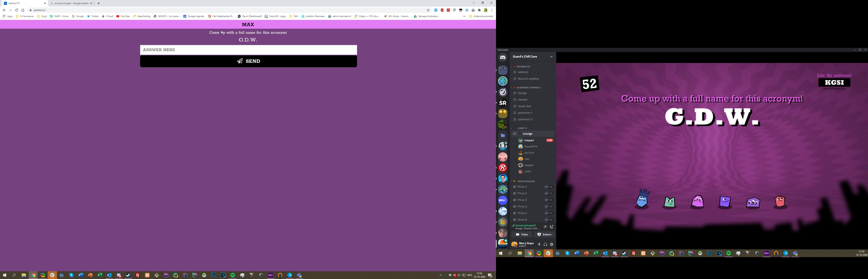Open Discord user settings gear
This screenshot has height=279, width=868.
[552, 244]
